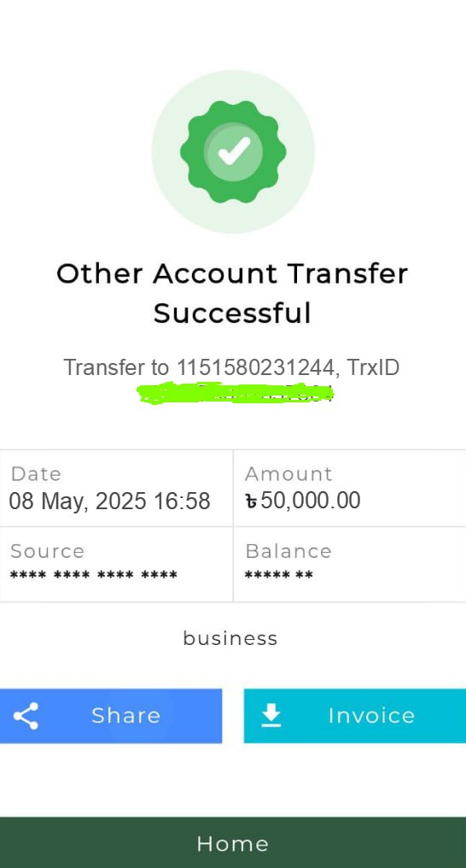Tap the green scalloped badge
Screen dimensions: 466x868
pyautogui.click(x=233, y=151)
